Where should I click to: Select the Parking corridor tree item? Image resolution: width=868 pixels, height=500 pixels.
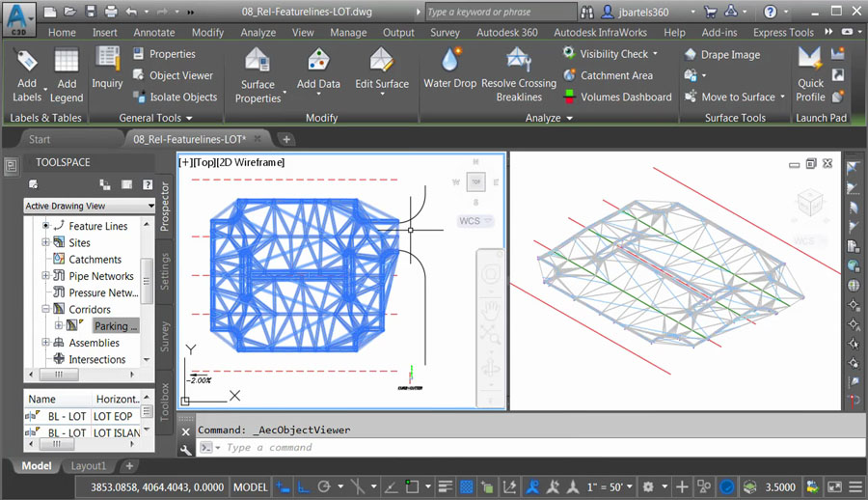point(115,326)
